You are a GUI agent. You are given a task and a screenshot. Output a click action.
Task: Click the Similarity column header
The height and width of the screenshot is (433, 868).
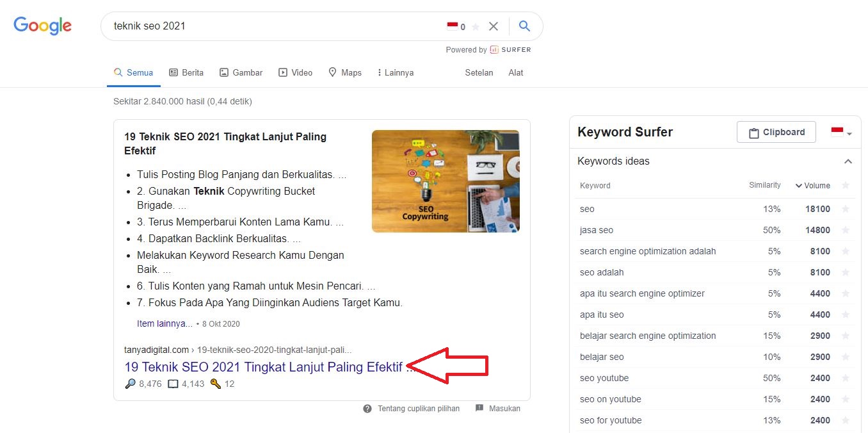765,185
